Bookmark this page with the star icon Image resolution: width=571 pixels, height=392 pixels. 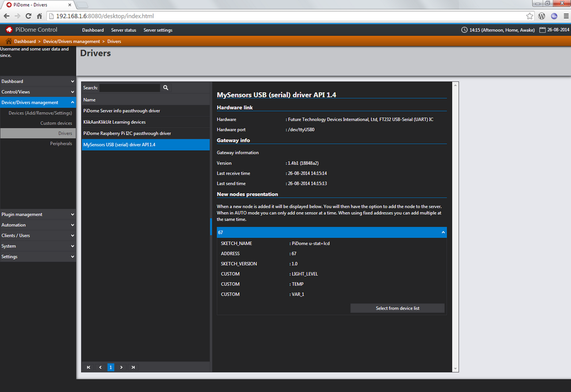530,16
